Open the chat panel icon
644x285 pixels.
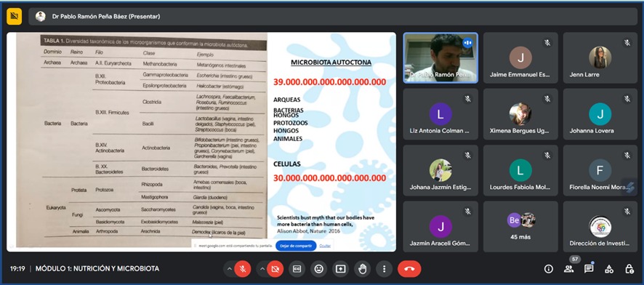[x=589, y=269]
